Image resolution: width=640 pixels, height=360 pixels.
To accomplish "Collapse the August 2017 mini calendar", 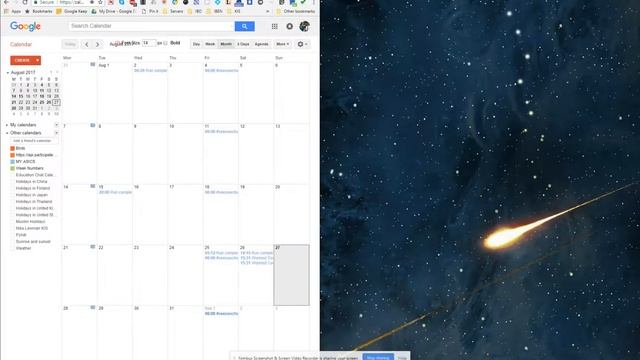I will click(x=7, y=73).
